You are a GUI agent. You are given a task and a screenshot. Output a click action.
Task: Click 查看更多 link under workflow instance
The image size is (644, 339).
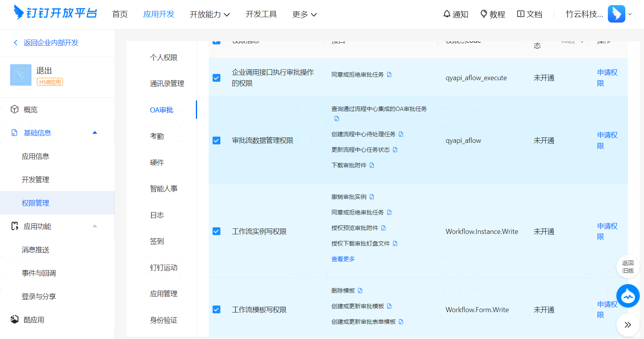[343, 259]
